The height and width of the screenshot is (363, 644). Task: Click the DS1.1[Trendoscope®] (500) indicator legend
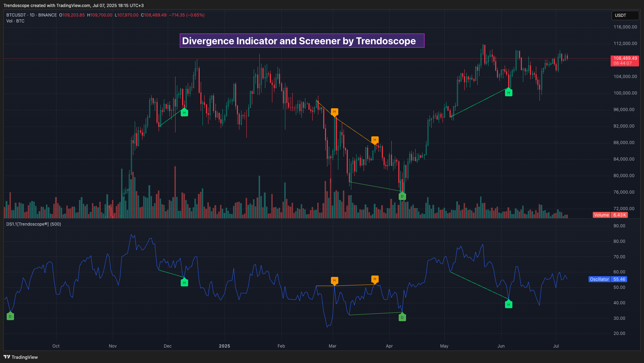point(34,224)
